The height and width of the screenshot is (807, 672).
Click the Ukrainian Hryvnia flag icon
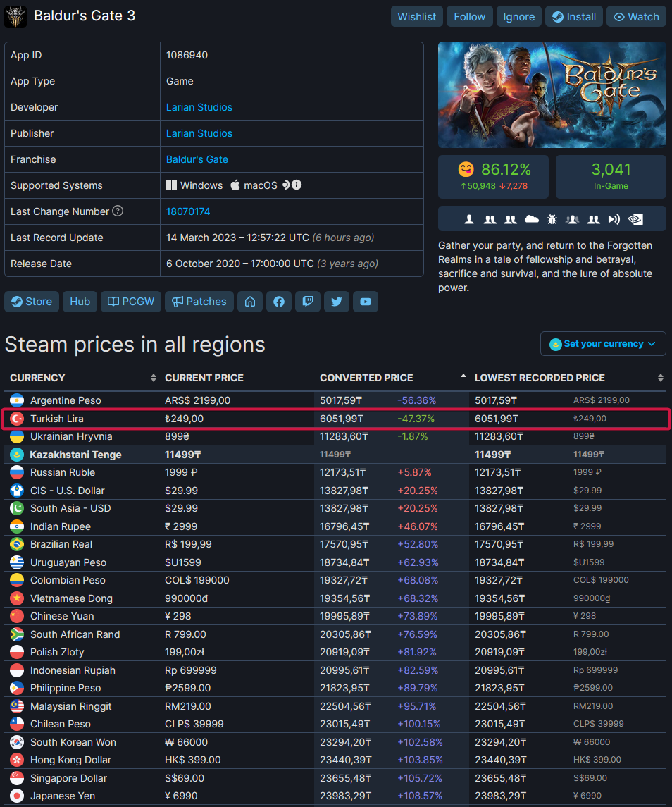click(x=17, y=436)
